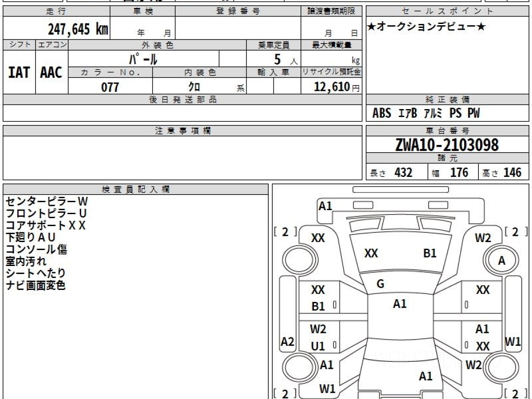Click the 純正装備 header
The height and width of the screenshot is (399, 532).
point(448,100)
